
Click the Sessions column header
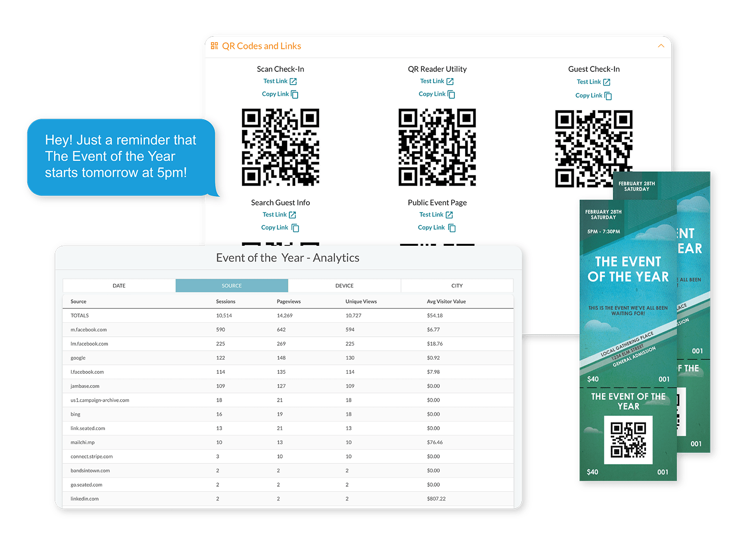226,302
